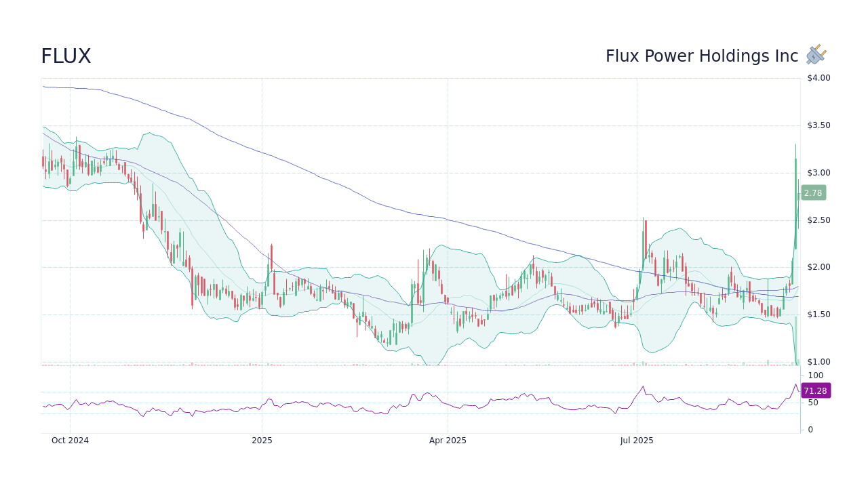Open the Apr 2025 date marker
The height and width of the screenshot is (488, 868).
pos(447,440)
